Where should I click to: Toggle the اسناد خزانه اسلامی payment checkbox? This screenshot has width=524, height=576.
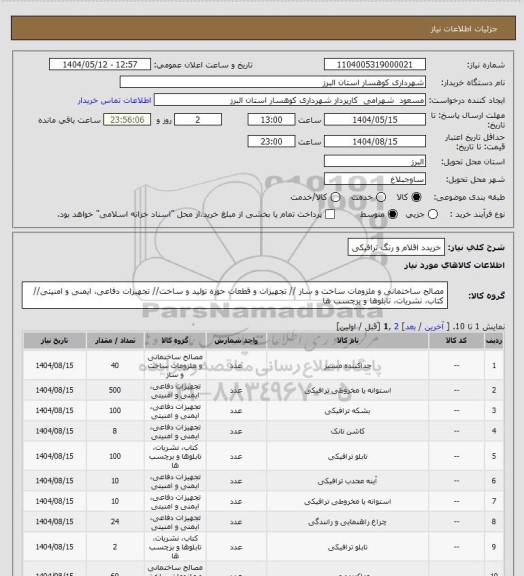click(330, 214)
